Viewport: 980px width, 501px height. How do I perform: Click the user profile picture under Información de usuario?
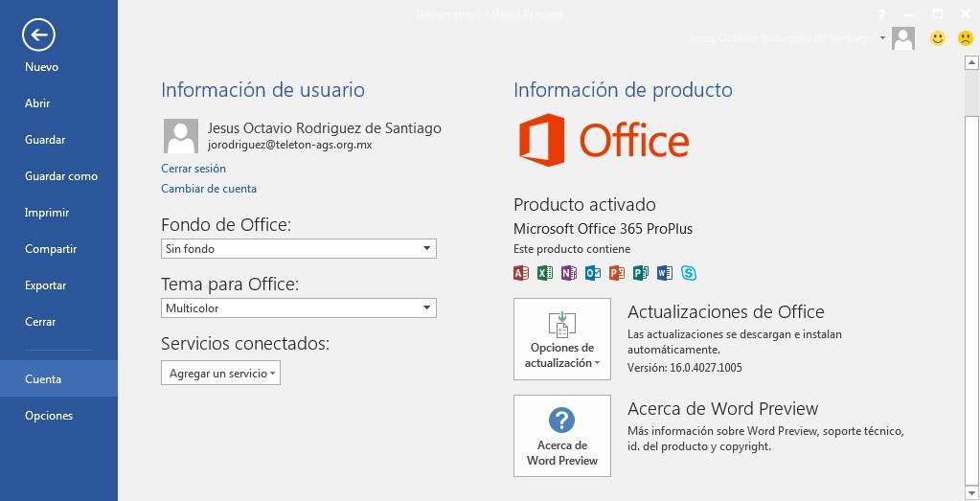(181, 136)
